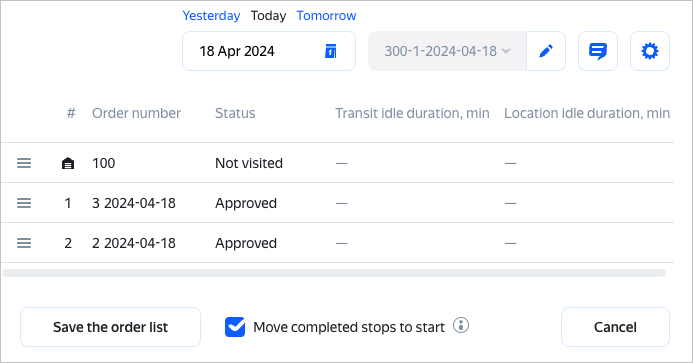Click the horizontal scrollbar under the table
The image size is (693, 363).
(334, 273)
